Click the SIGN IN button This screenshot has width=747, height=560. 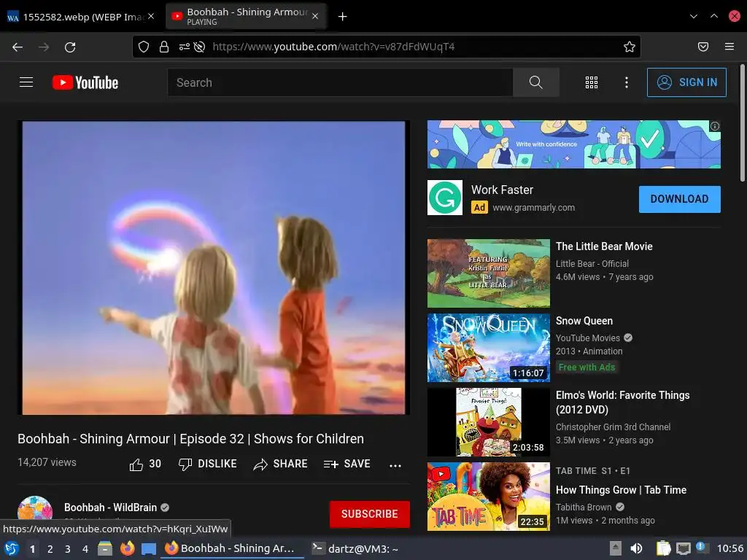coord(686,82)
